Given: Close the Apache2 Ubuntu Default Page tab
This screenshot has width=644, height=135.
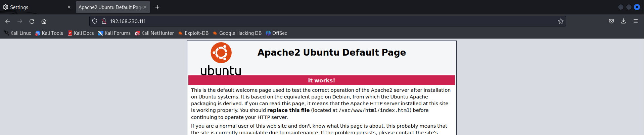Looking at the screenshot, I should point(145,7).
